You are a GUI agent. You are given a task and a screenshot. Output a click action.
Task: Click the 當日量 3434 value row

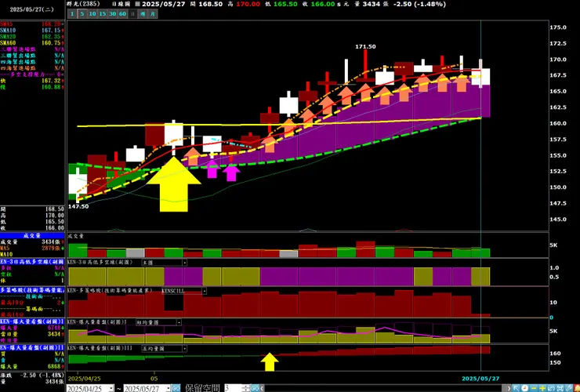point(32,333)
